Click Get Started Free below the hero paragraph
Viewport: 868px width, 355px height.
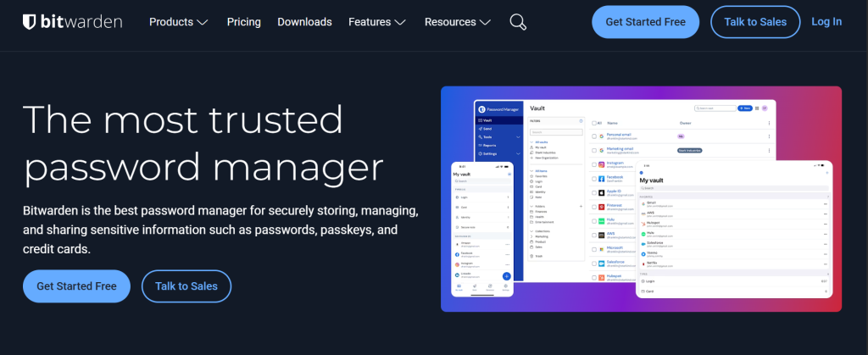76,286
